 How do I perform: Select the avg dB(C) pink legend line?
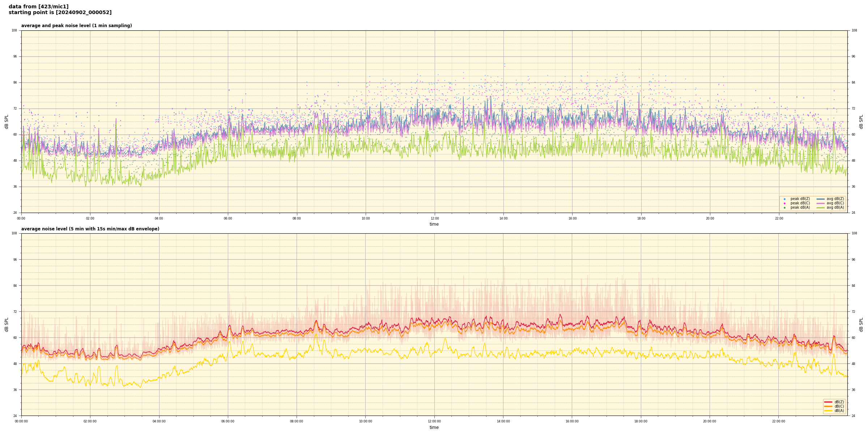(x=820, y=203)
